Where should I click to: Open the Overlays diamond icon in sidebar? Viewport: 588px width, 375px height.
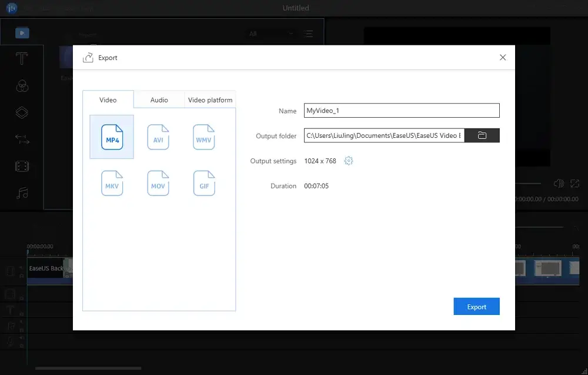tap(22, 112)
